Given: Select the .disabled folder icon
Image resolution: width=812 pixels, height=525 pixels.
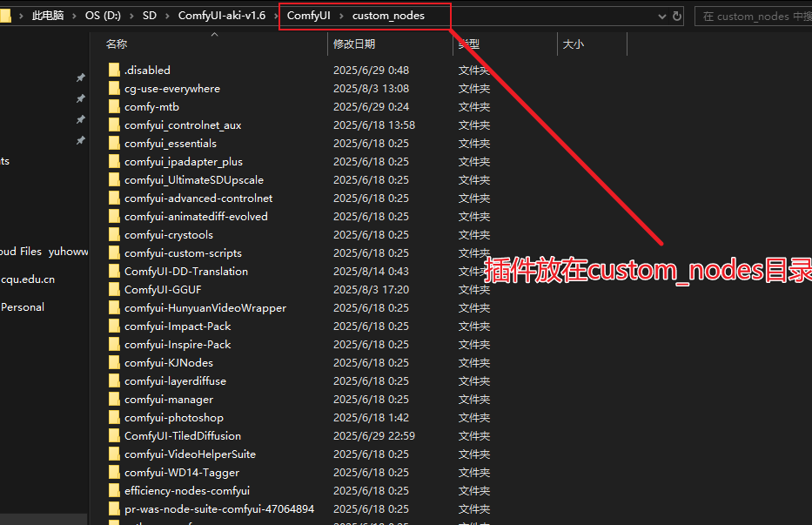Looking at the screenshot, I should pos(115,70).
